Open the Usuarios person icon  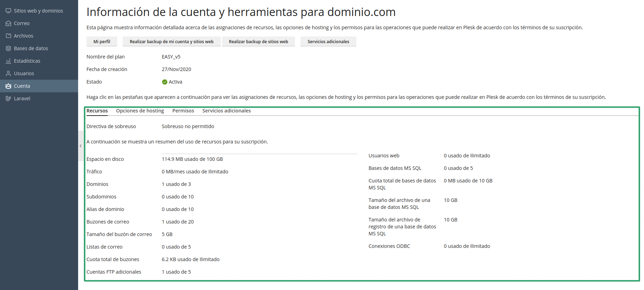pyautogui.click(x=8, y=73)
